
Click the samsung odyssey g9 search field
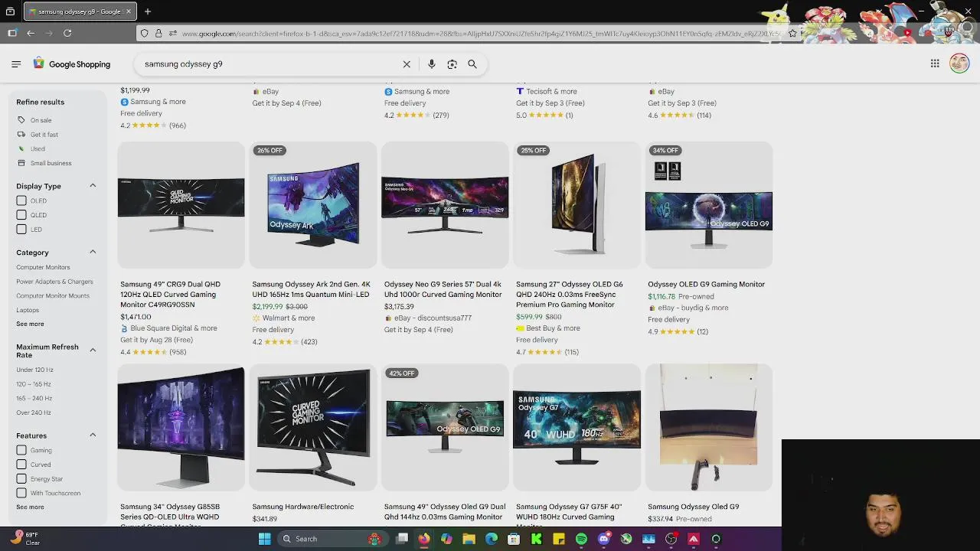[268, 64]
